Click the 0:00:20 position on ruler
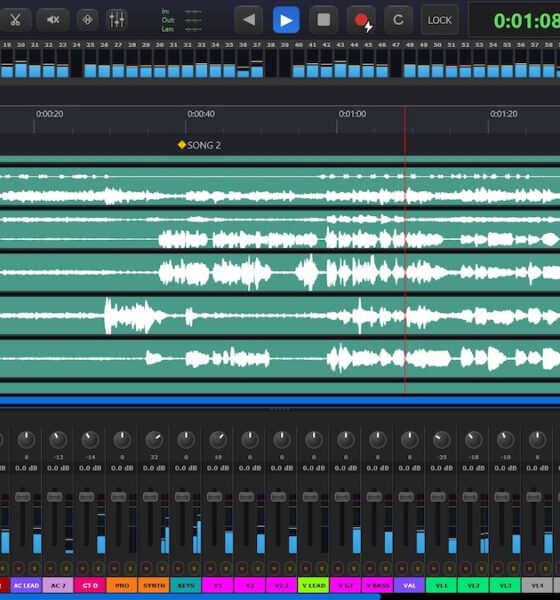The width and height of the screenshot is (560, 600). point(49,114)
